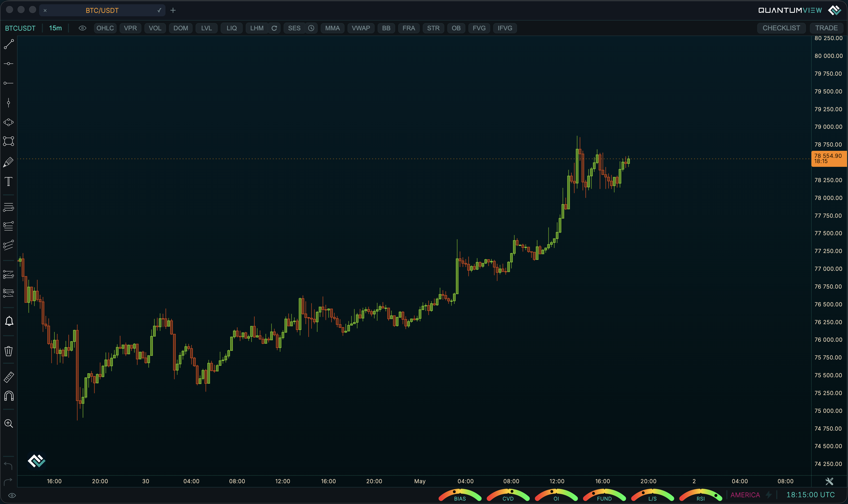Select the BTC/USDT chart tab
This screenshot has height=504, width=848.
102,11
